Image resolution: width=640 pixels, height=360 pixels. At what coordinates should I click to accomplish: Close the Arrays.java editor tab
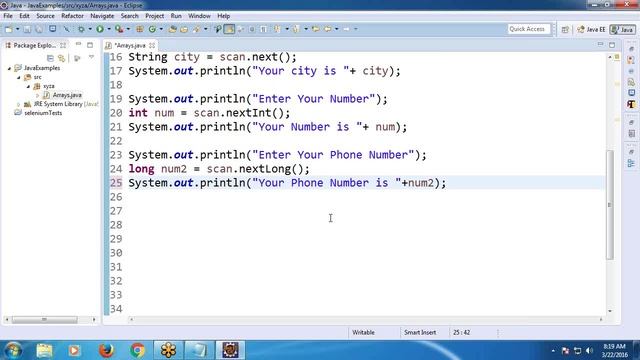pos(152,45)
